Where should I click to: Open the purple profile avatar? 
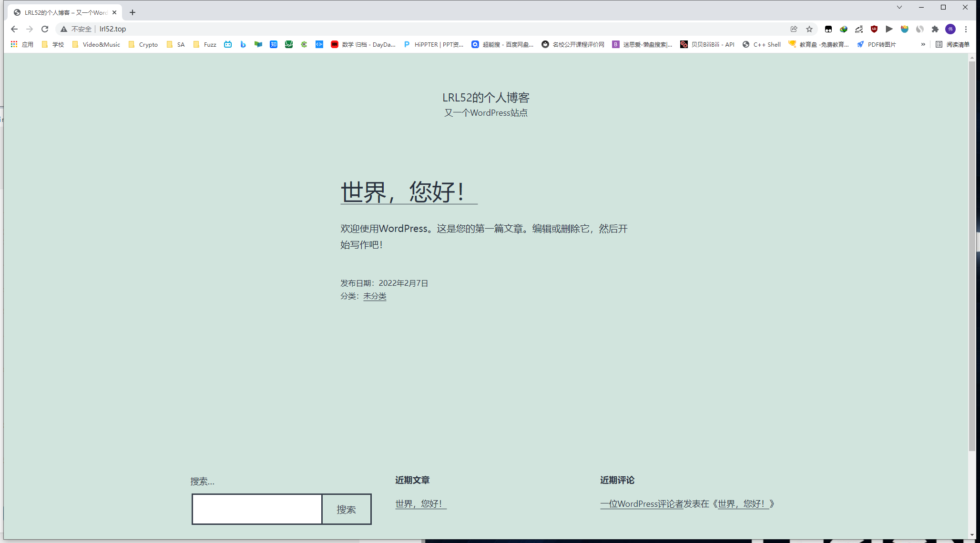(950, 29)
